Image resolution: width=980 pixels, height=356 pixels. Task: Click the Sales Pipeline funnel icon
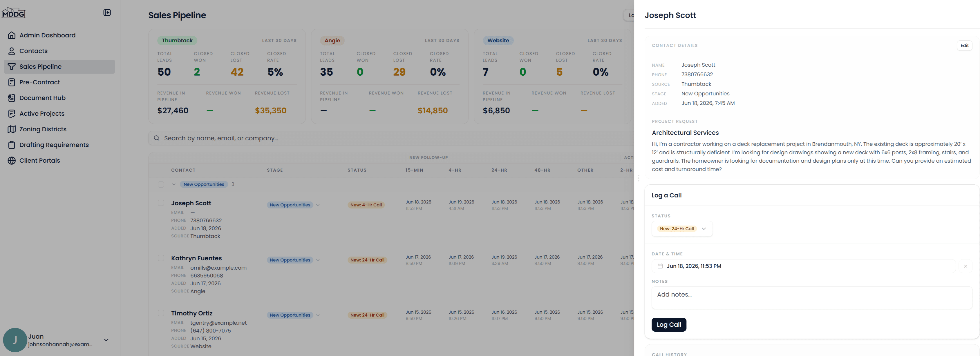pos(12,67)
